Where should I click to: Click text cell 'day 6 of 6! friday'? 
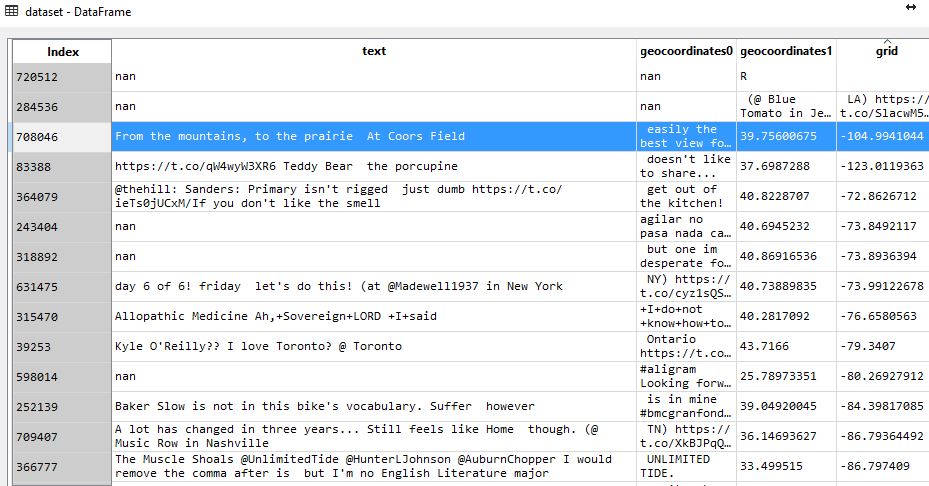pos(374,286)
